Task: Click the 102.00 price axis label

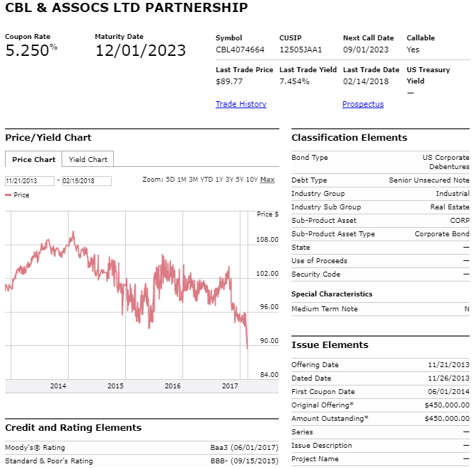Action: point(267,274)
